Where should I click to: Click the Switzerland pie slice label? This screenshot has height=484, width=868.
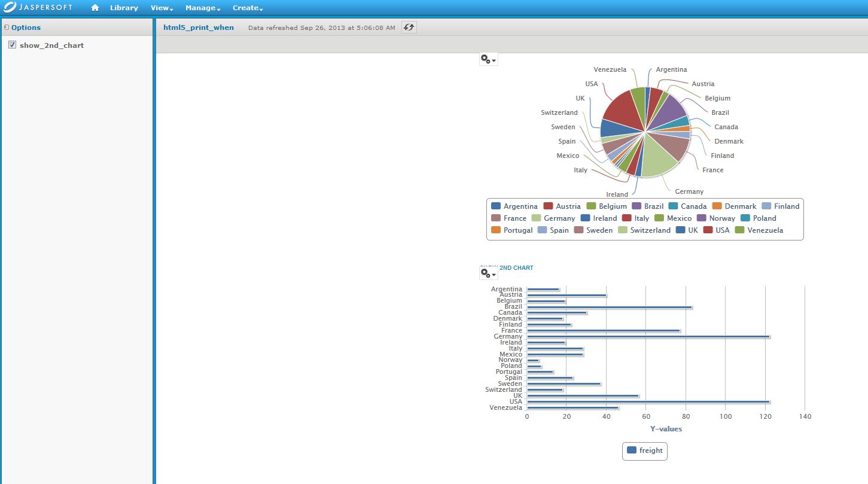[559, 112]
